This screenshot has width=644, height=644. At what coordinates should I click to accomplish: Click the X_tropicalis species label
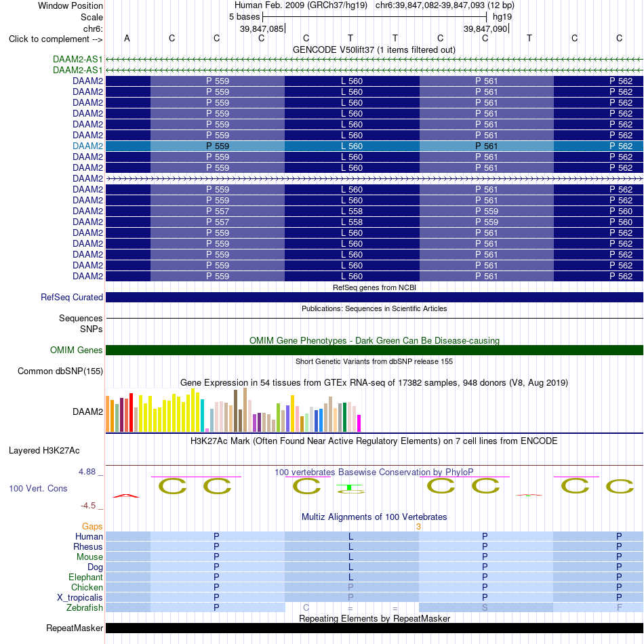click(x=80, y=597)
